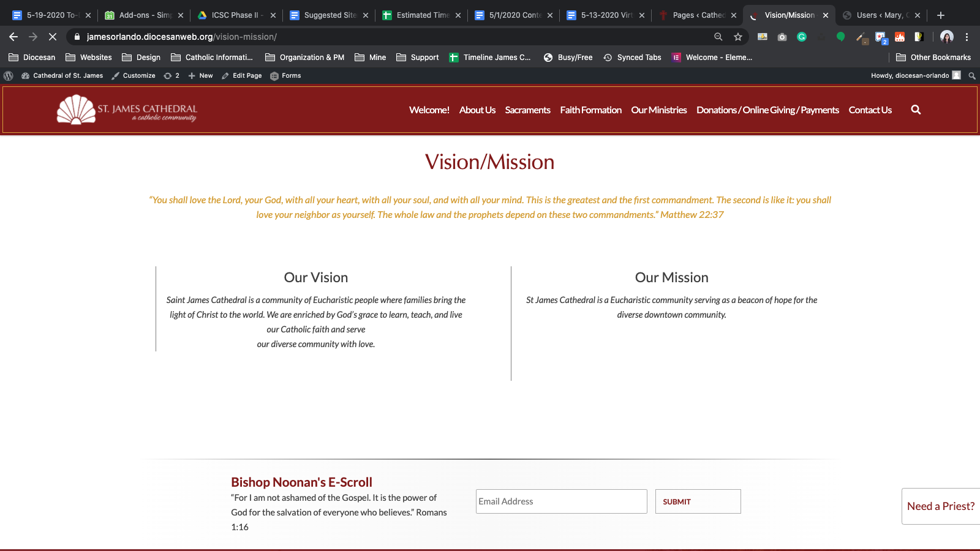Click the Need a Priest? button
Viewport: 980px width, 551px height.
940,506
